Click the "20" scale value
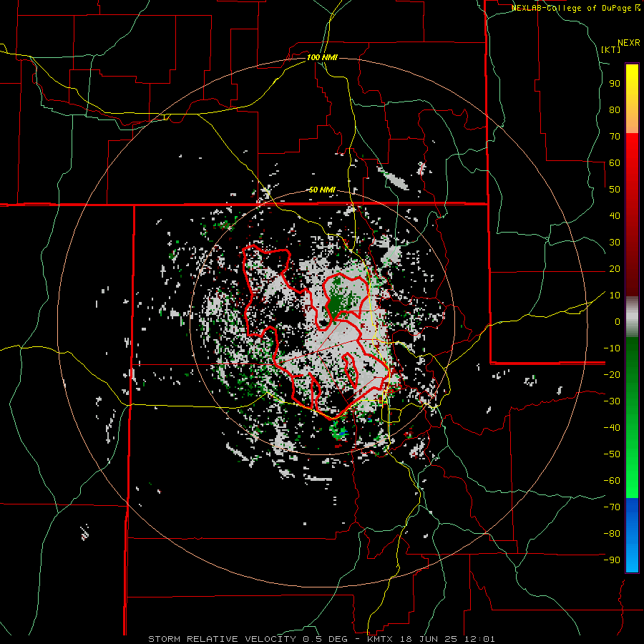The width and height of the screenshot is (644, 644). coord(615,269)
